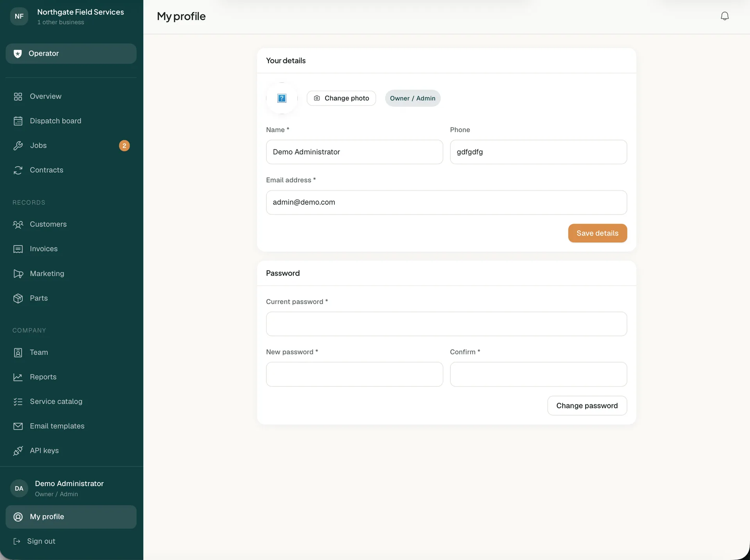Click the Operator shield icon
Screen dimensions: 750x560
pos(18,54)
